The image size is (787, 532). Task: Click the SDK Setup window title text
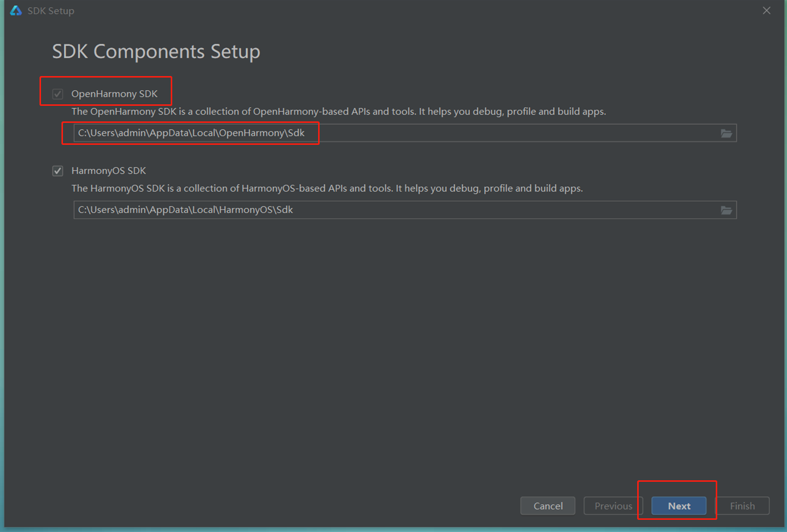(x=51, y=11)
